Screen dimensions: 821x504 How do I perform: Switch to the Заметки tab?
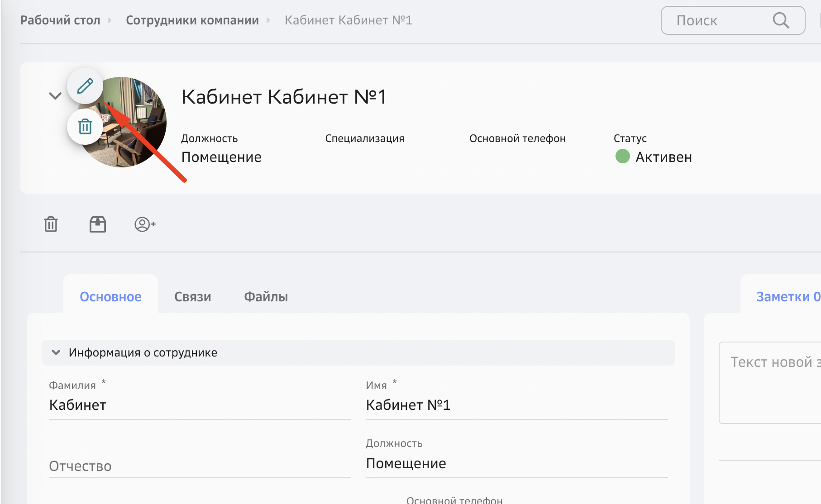(x=788, y=297)
